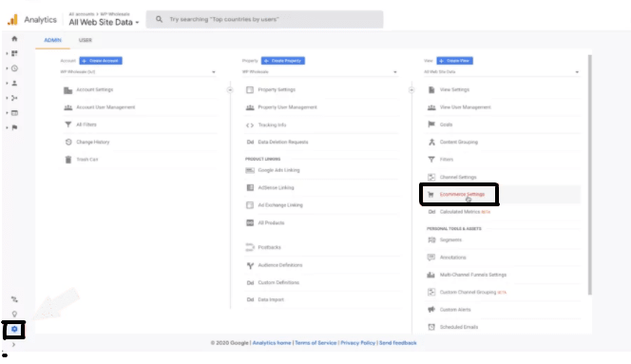Click Create Property button
The image size is (631, 364).
(x=283, y=61)
